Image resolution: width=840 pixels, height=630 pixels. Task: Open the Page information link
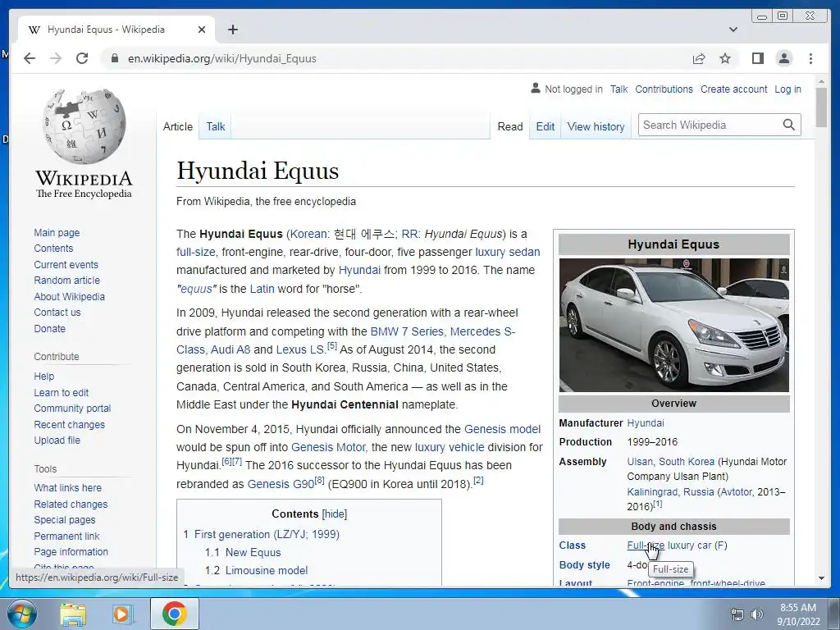71,552
